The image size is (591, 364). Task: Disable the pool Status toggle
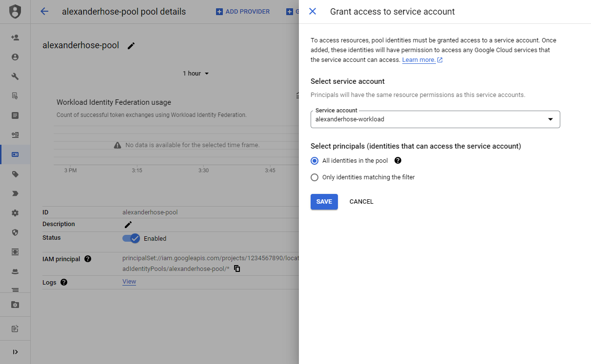click(x=131, y=238)
